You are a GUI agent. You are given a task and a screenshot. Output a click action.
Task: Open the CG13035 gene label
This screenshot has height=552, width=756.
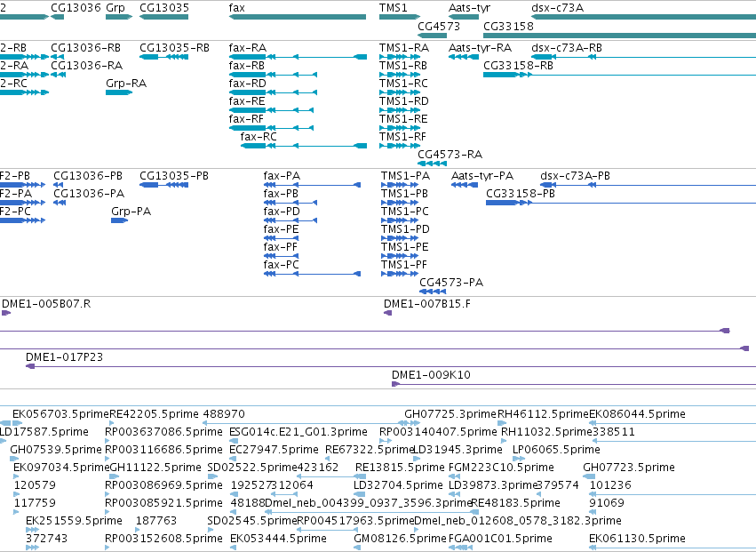click(x=164, y=8)
